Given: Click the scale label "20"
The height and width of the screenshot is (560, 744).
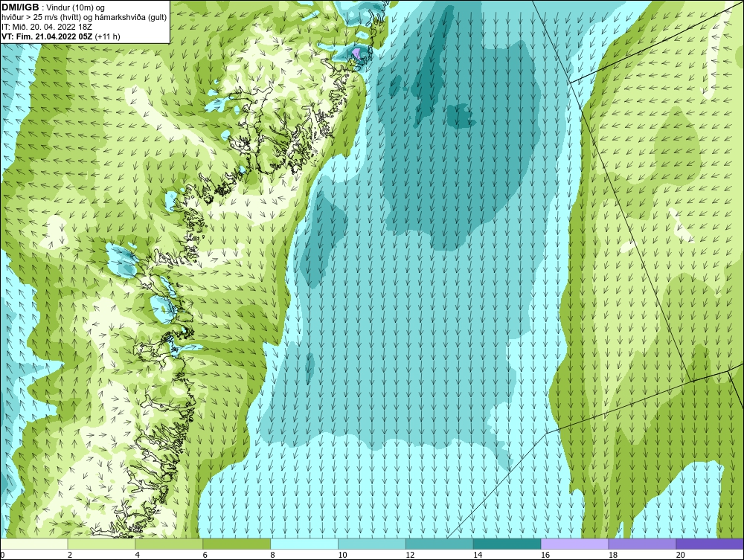Looking at the screenshot, I should pyautogui.click(x=681, y=555).
